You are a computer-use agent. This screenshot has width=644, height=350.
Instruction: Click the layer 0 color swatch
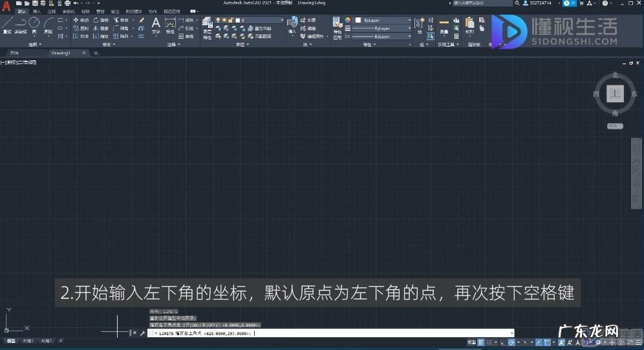pos(237,19)
